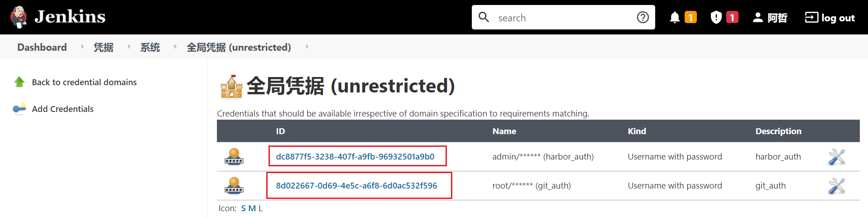The image size is (868, 218).
Task: Click the green Back arrow icon
Action: 19,82
